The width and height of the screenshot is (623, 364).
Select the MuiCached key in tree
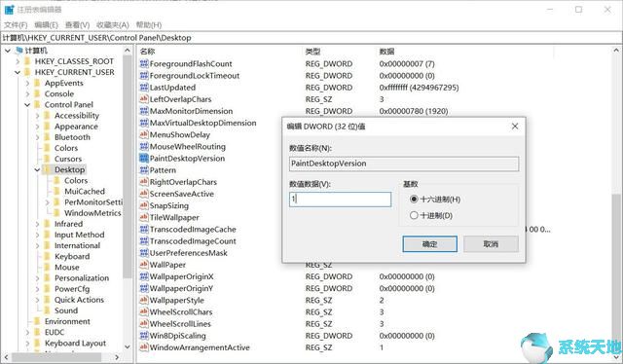click(x=85, y=192)
